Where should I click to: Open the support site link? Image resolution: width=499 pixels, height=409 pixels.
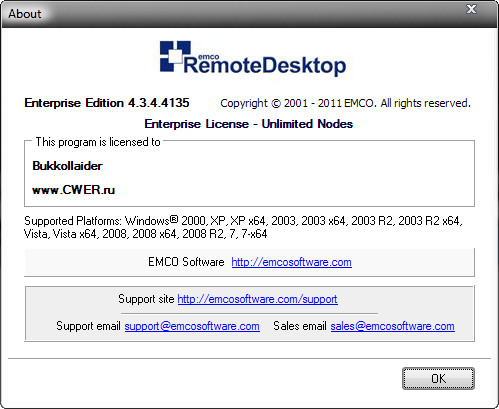[x=257, y=299]
